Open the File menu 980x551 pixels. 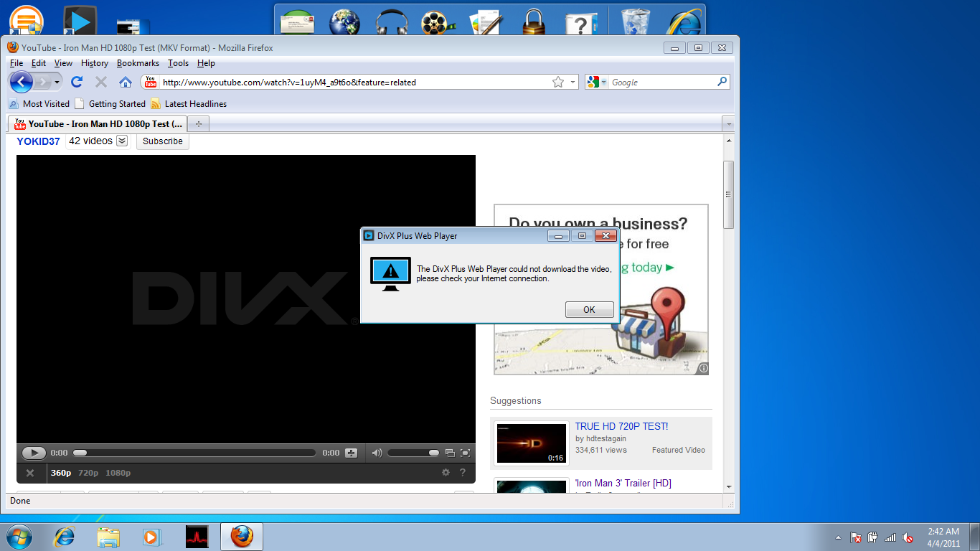[x=17, y=63]
